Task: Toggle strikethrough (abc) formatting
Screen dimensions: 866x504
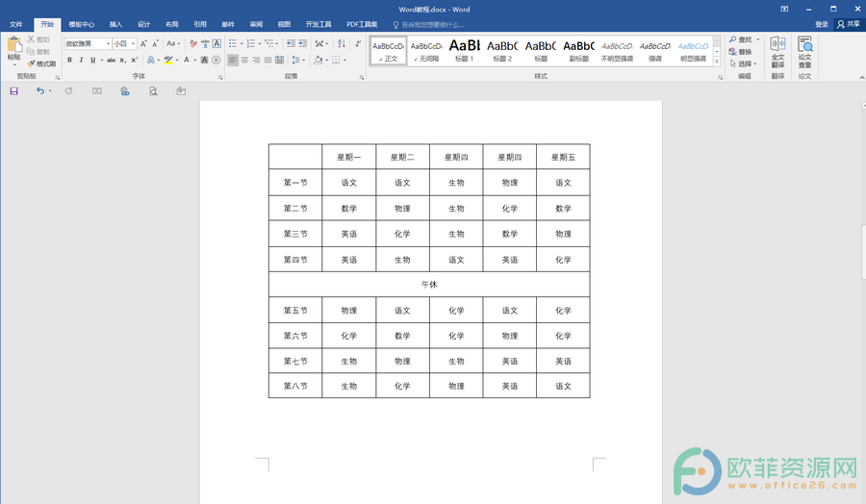Action: click(111, 60)
